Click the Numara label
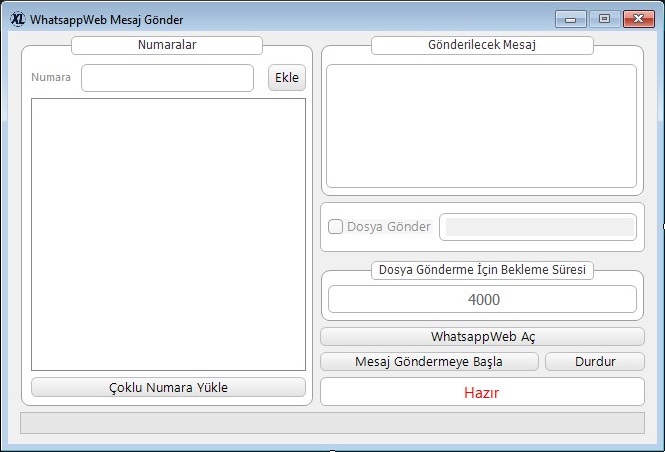 pos(51,78)
